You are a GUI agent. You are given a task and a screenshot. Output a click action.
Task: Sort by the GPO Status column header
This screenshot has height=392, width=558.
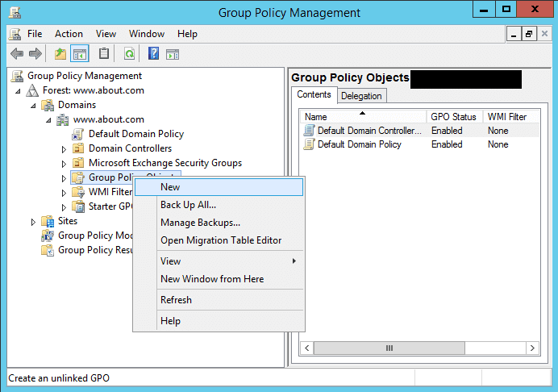coord(454,117)
